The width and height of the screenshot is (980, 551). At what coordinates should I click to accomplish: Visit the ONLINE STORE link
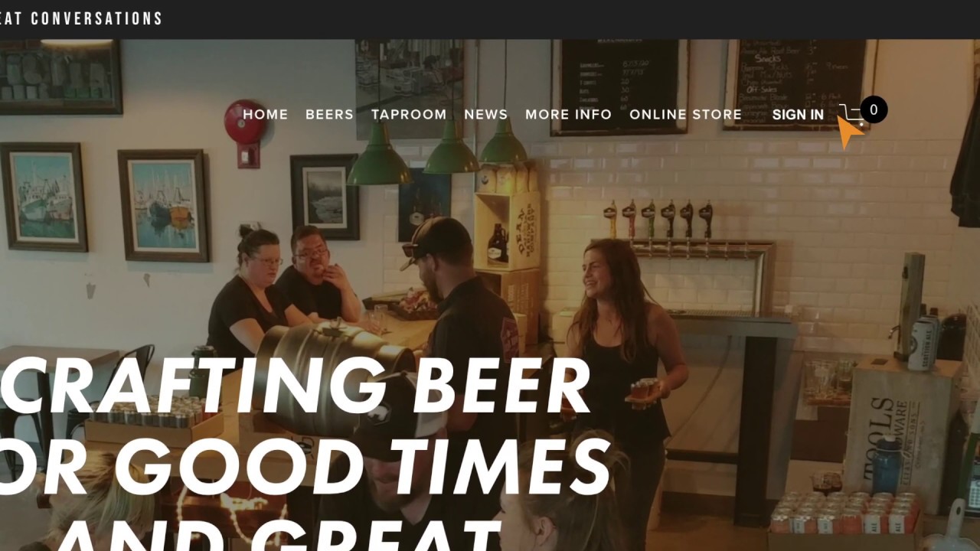(x=685, y=114)
